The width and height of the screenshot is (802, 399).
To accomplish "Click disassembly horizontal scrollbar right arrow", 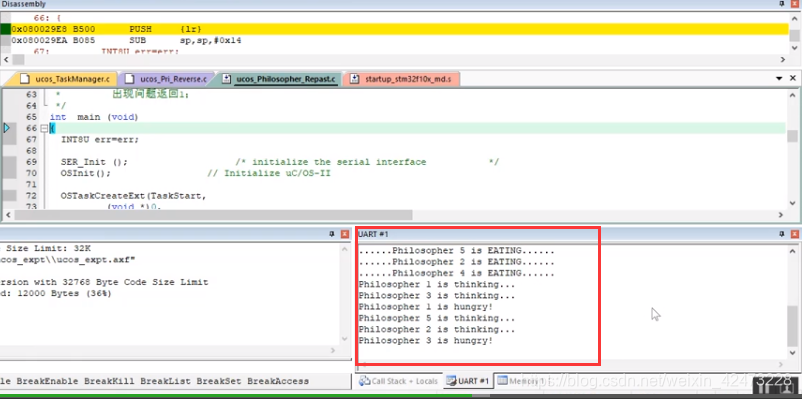I will 783,60.
